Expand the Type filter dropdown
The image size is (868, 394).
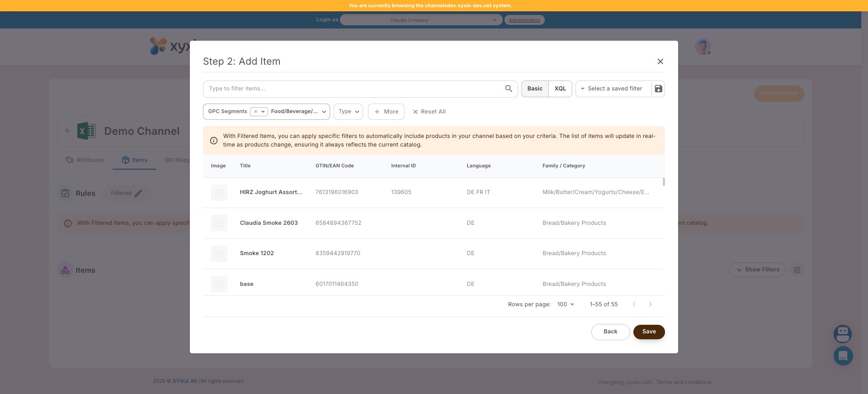tap(348, 112)
